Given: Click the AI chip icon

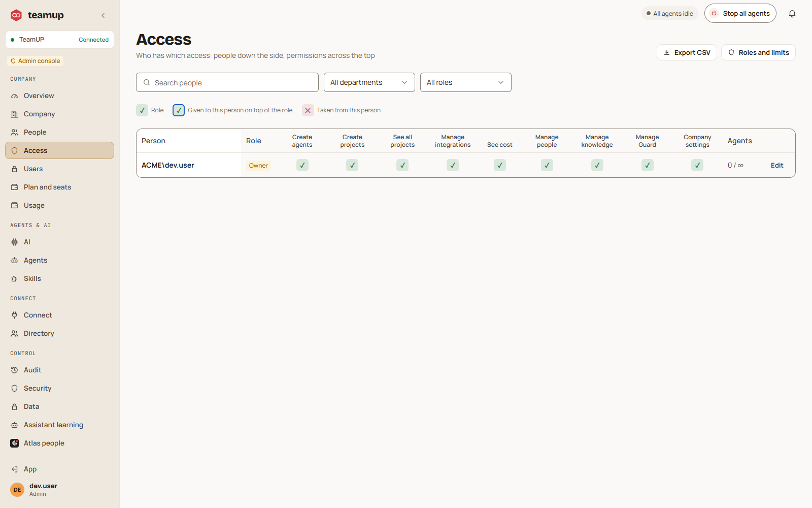Looking at the screenshot, I should pos(15,242).
